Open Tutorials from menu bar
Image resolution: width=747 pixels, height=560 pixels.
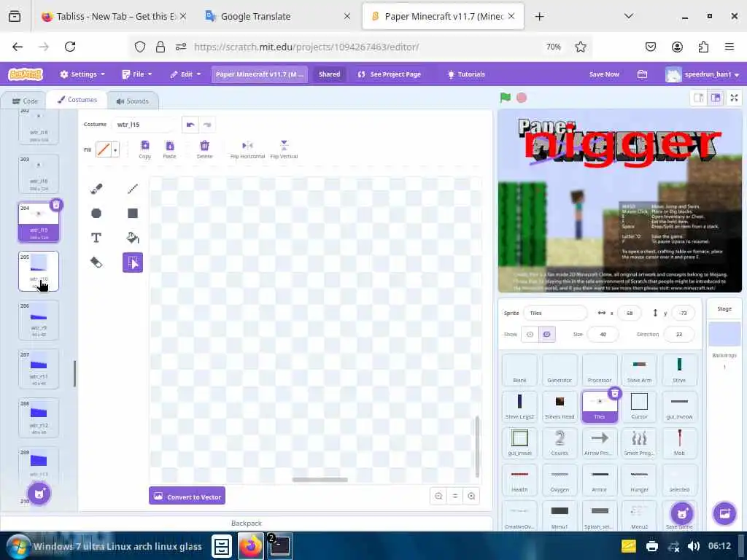click(x=466, y=74)
